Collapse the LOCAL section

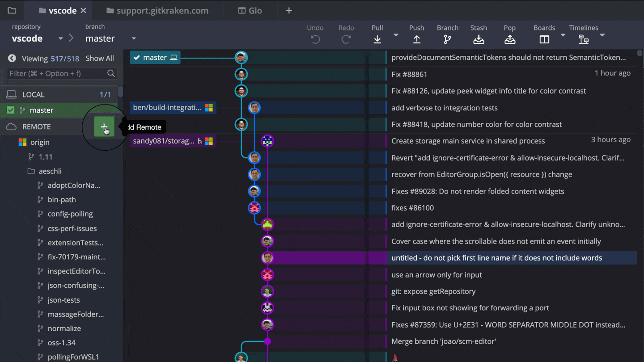(59, 94)
